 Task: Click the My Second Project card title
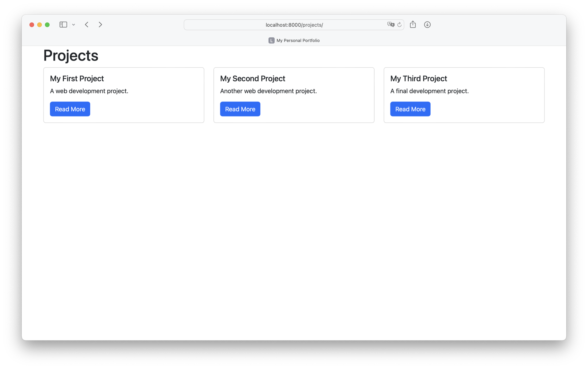252,79
